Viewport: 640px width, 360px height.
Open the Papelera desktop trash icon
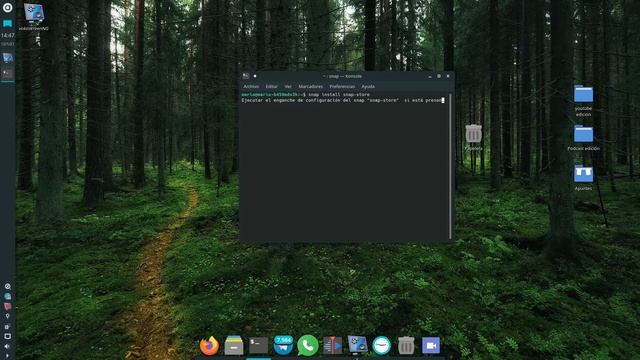(473, 138)
